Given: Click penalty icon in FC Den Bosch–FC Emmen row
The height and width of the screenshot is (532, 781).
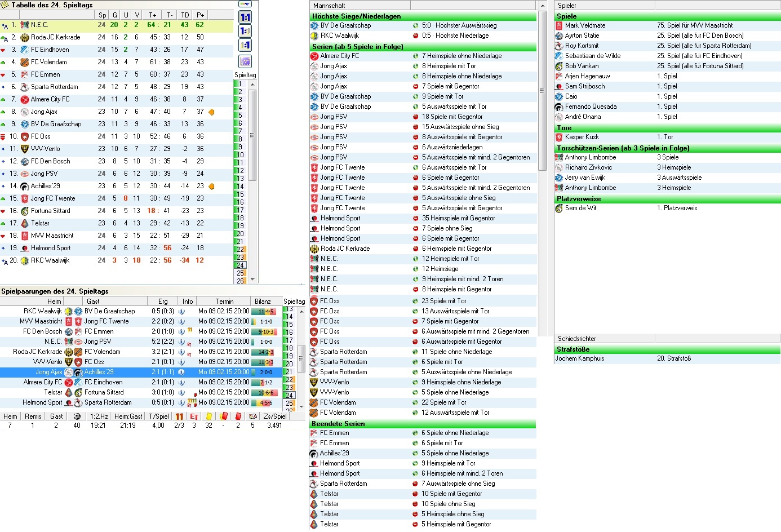Looking at the screenshot, I should click(x=190, y=330).
